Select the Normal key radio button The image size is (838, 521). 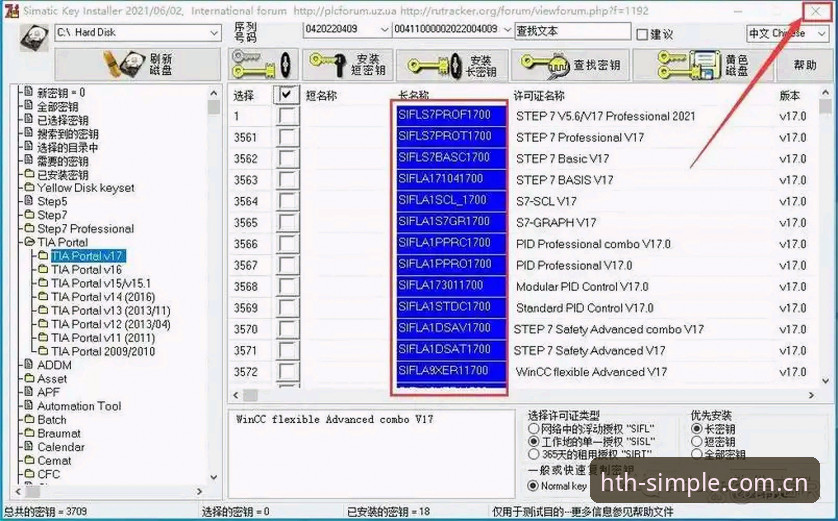pos(533,486)
